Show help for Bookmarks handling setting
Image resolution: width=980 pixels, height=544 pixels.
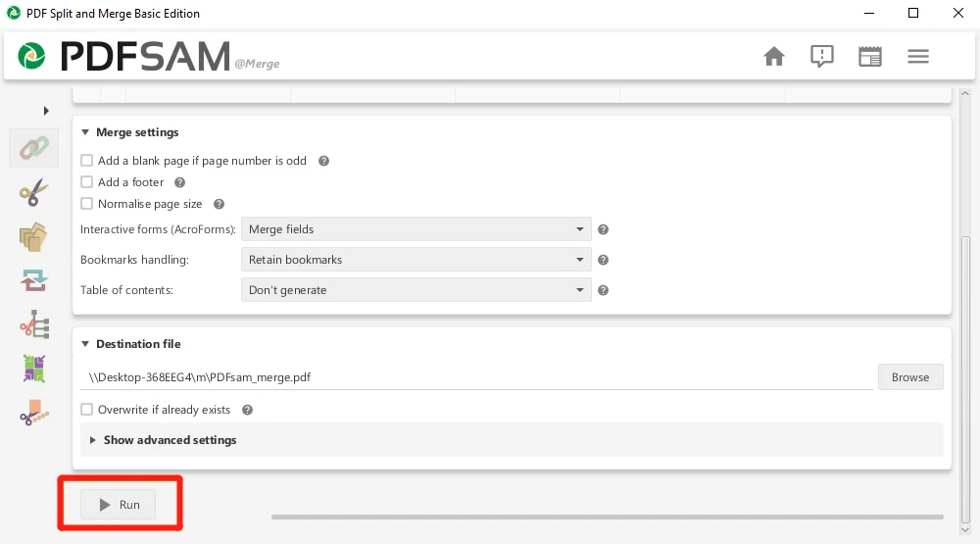tap(603, 260)
